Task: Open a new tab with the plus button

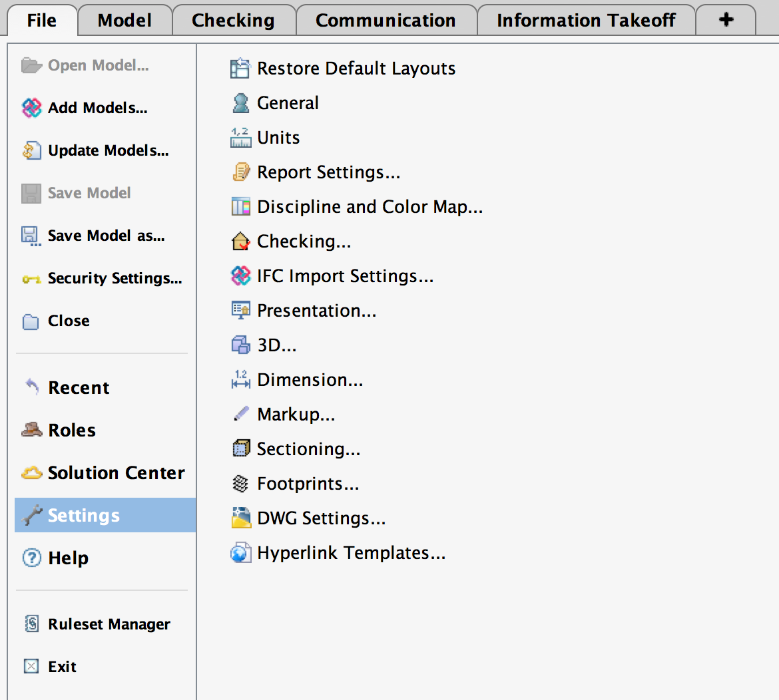Action: (726, 20)
